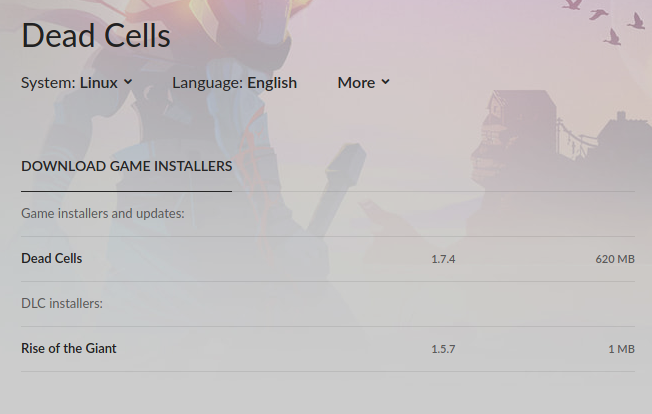Screen dimensions: 652x414
Task: Select the bold word English
Action: click(x=272, y=83)
